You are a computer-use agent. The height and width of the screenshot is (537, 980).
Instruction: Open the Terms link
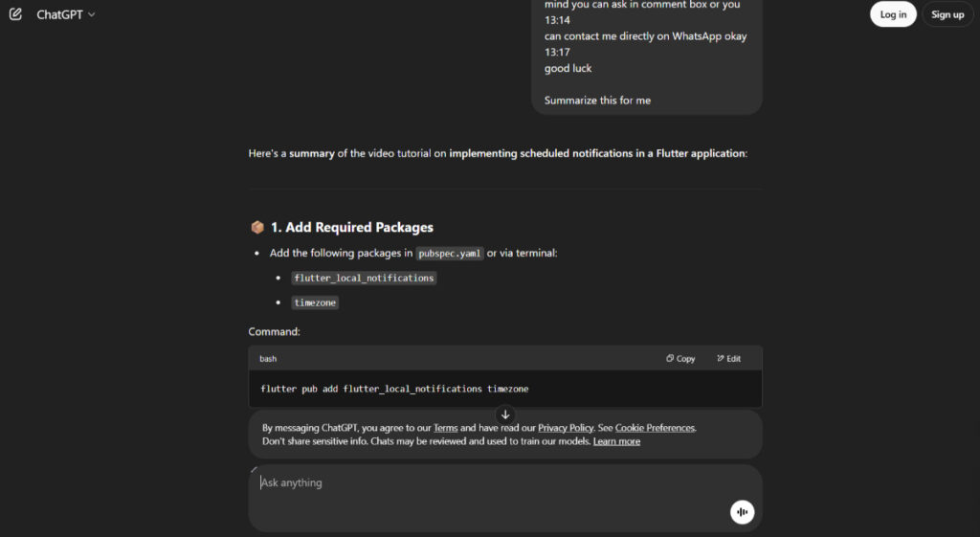coord(446,428)
